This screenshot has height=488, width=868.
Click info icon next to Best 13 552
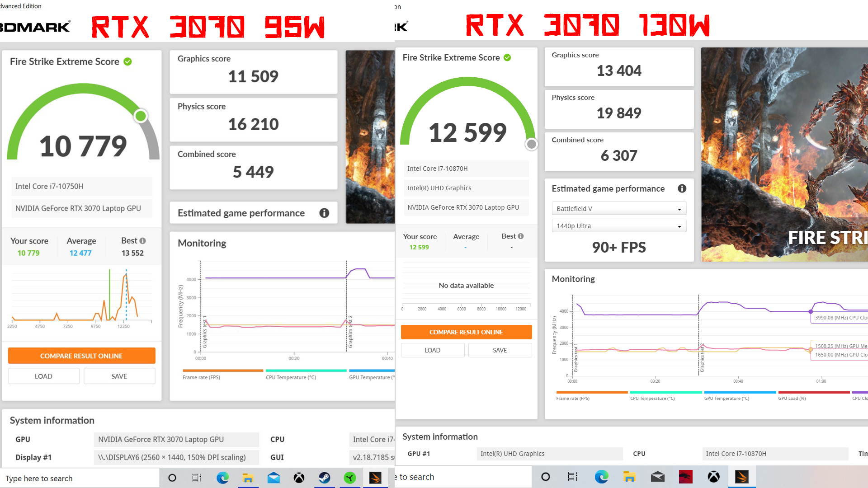(x=143, y=241)
